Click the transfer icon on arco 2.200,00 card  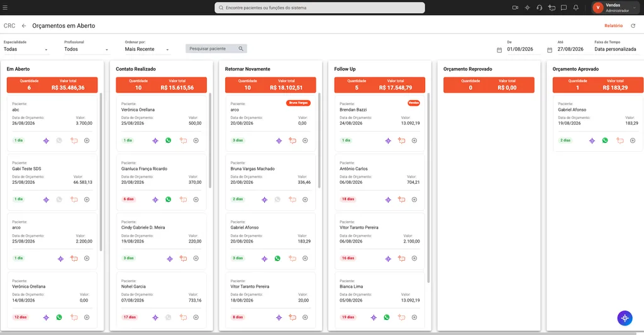point(74,258)
